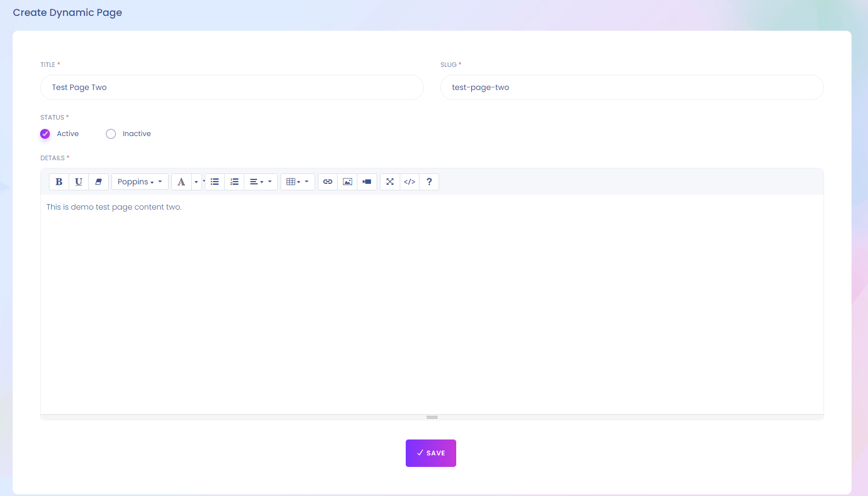Image resolution: width=868 pixels, height=496 pixels.
Task: Insert a picture using image icon
Action: (348, 182)
